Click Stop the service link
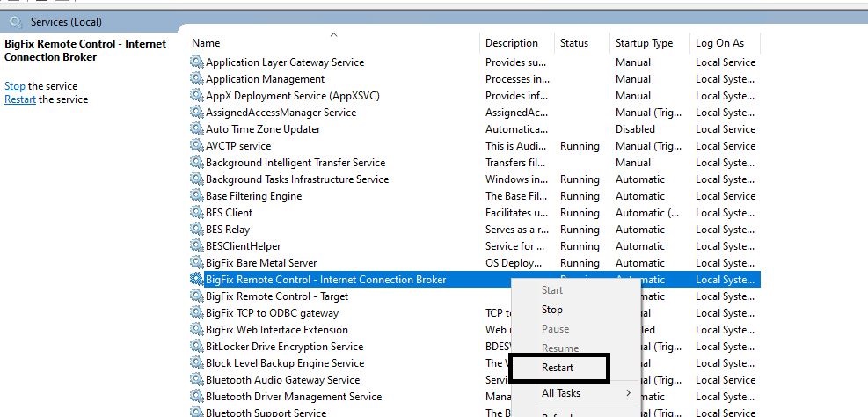The width and height of the screenshot is (868, 417). (x=15, y=86)
